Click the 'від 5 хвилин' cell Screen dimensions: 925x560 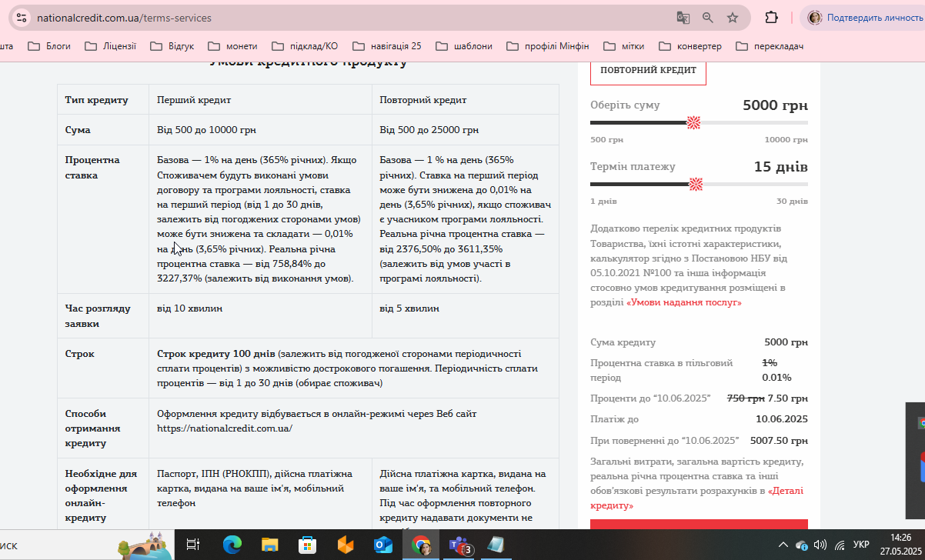click(x=465, y=316)
